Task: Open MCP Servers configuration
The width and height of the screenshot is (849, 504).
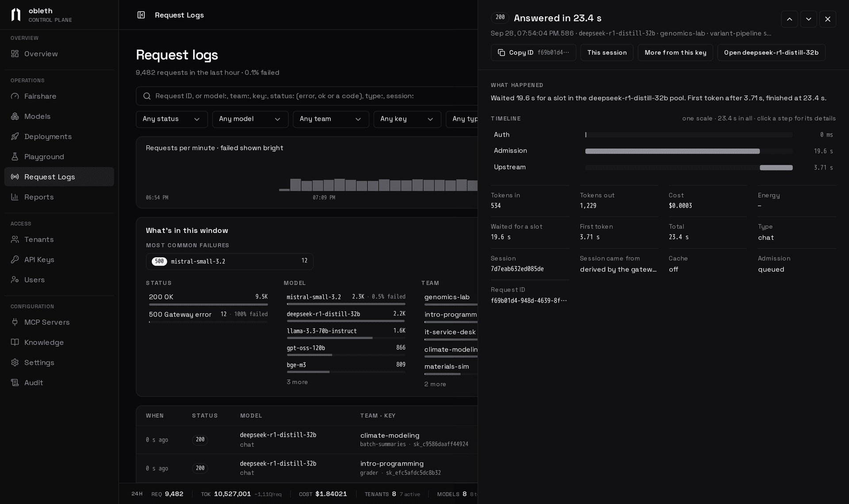Action: (x=59, y=322)
